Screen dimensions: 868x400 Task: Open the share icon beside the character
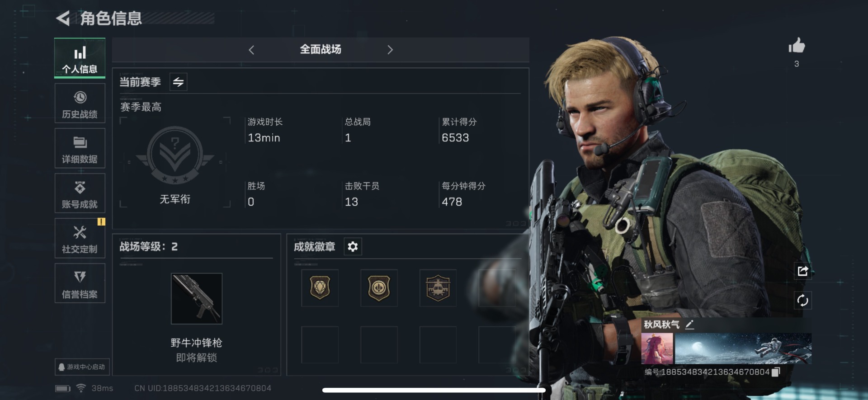(803, 271)
